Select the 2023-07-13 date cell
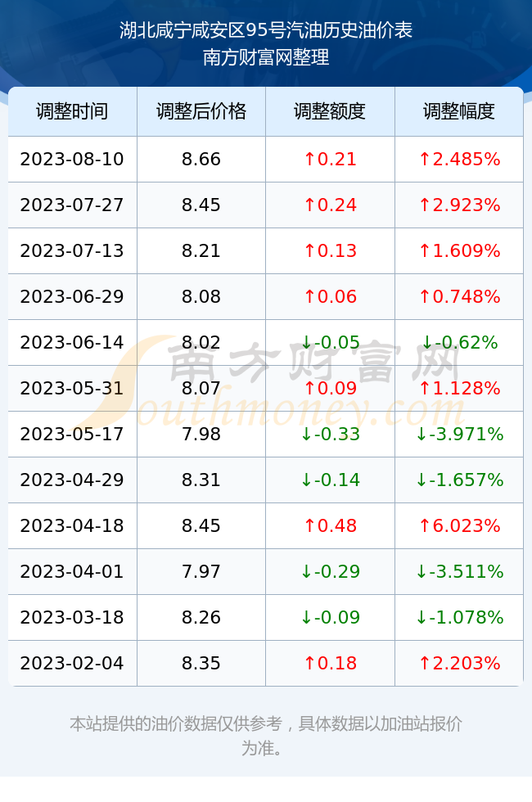This screenshot has width=532, height=802. click(72, 250)
